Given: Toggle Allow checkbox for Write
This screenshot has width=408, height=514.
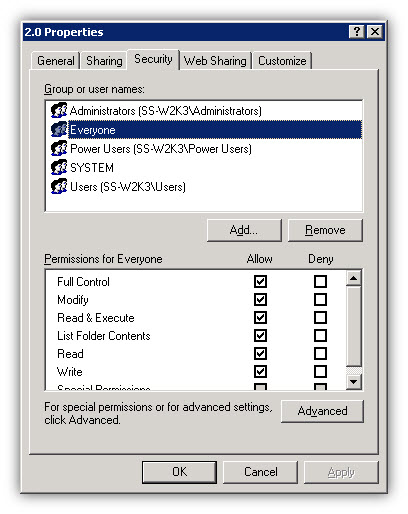Looking at the screenshot, I should [260, 371].
